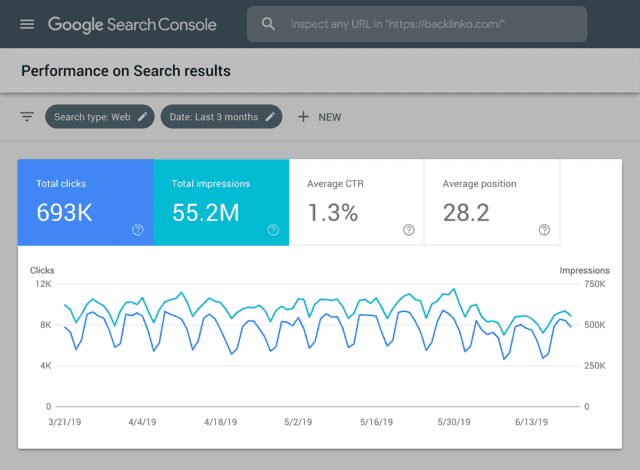The height and width of the screenshot is (470, 640).
Task: Click the search magnifier icon
Action: pyautogui.click(x=268, y=24)
